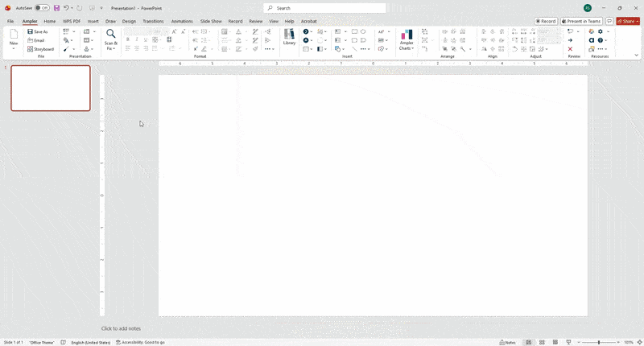The image size is (644, 346).
Task: Open the Undo history dropdown arrow
Action: (x=72, y=8)
